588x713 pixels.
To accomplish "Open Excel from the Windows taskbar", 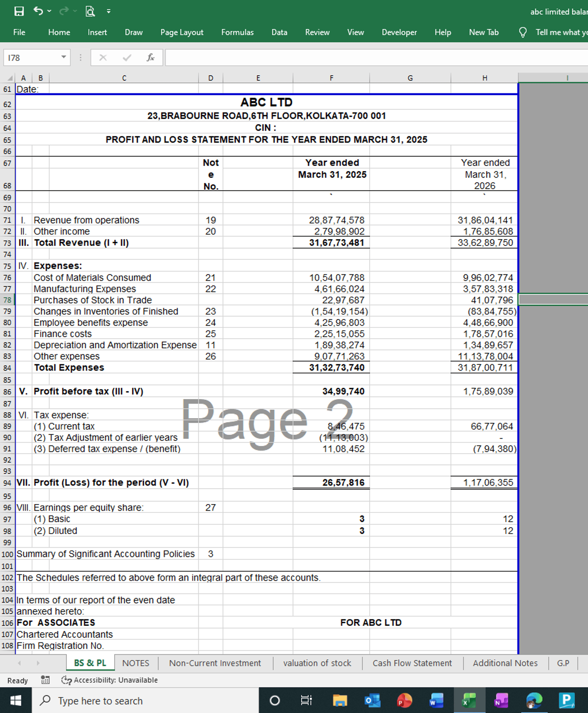I will pyautogui.click(x=469, y=700).
